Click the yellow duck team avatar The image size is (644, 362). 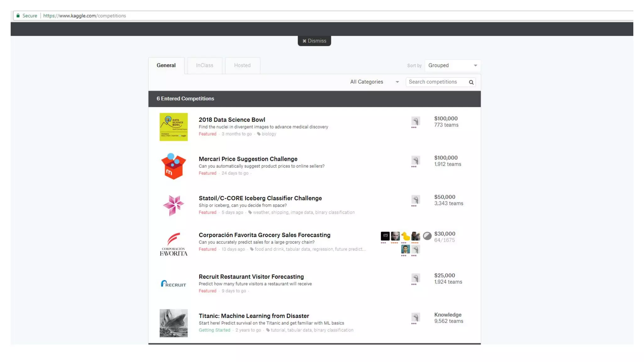pos(405,236)
